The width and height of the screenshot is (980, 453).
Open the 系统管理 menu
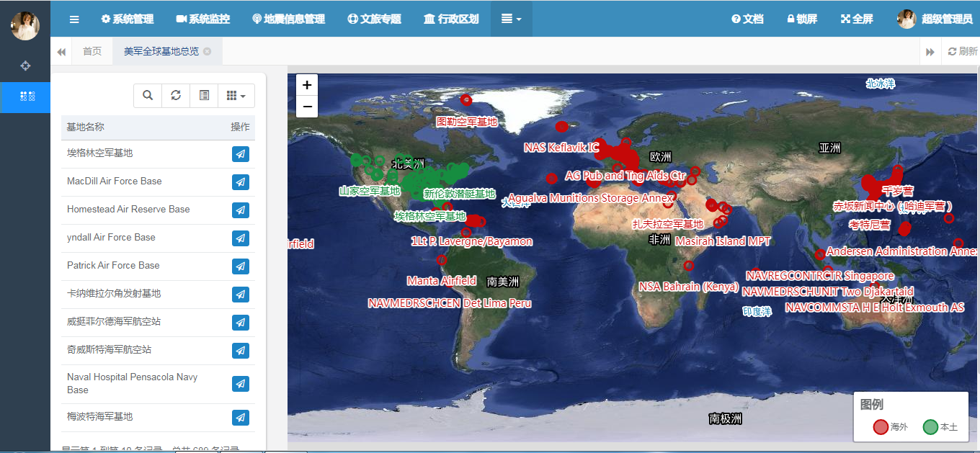point(128,19)
